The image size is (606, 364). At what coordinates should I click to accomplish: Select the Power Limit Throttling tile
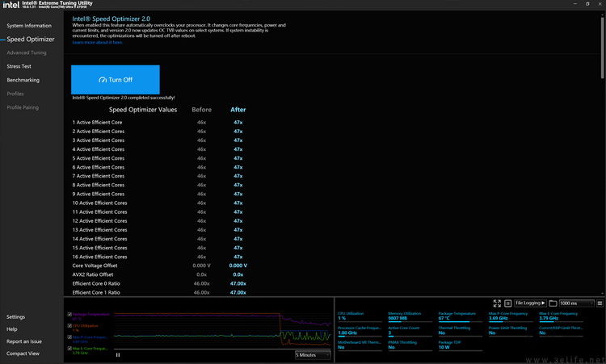coord(510,330)
